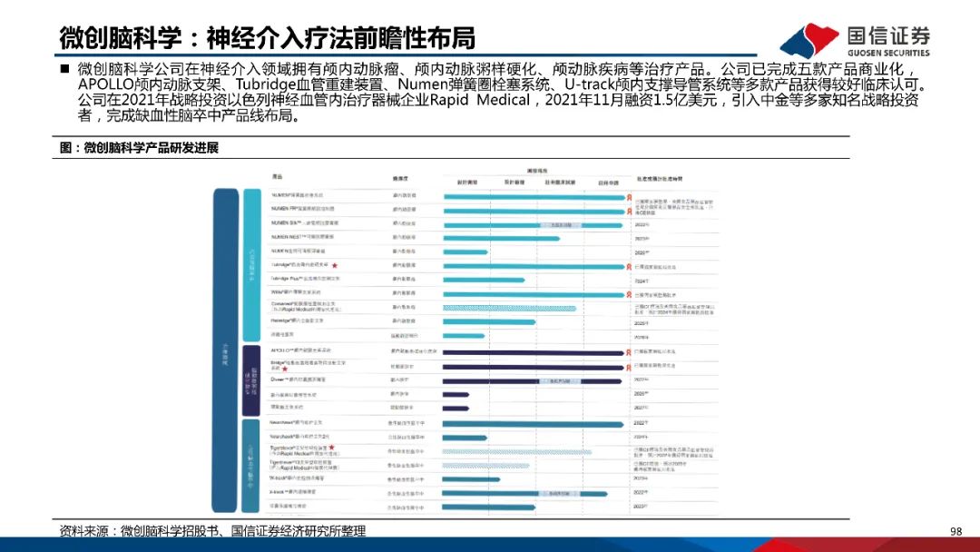The width and height of the screenshot is (980, 552).
Task: Click the APOLLO product row label
Action: pos(301,350)
